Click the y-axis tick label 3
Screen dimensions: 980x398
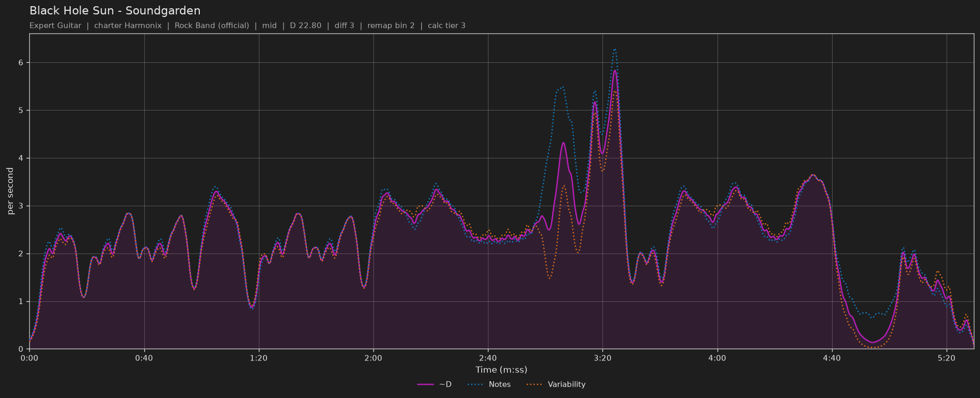(x=22, y=206)
